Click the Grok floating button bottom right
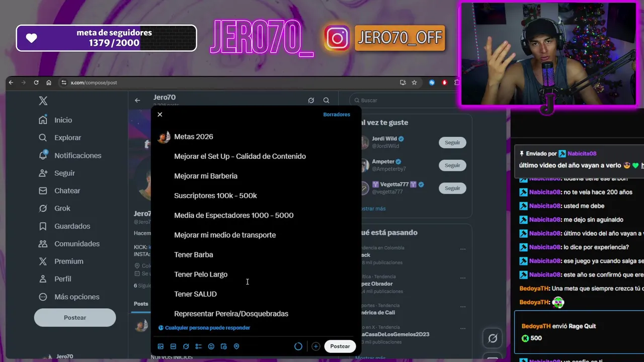The height and width of the screenshot is (362, 644). tap(493, 338)
